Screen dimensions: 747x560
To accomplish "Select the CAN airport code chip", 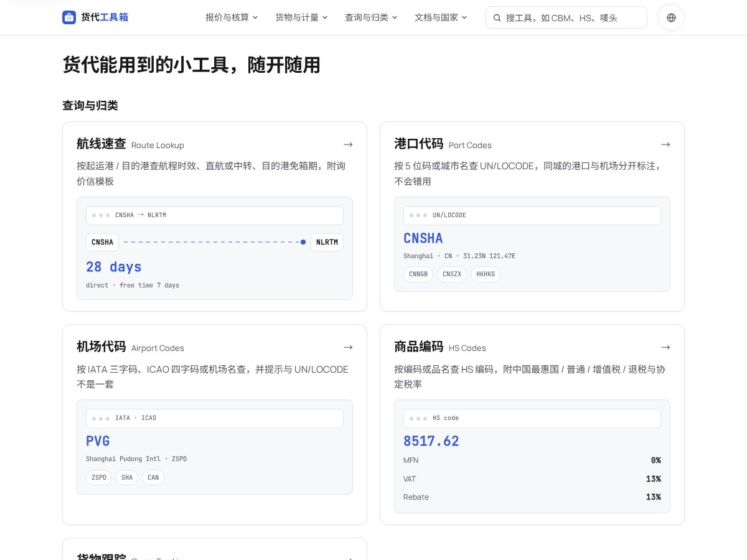I will (x=153, y=477).
